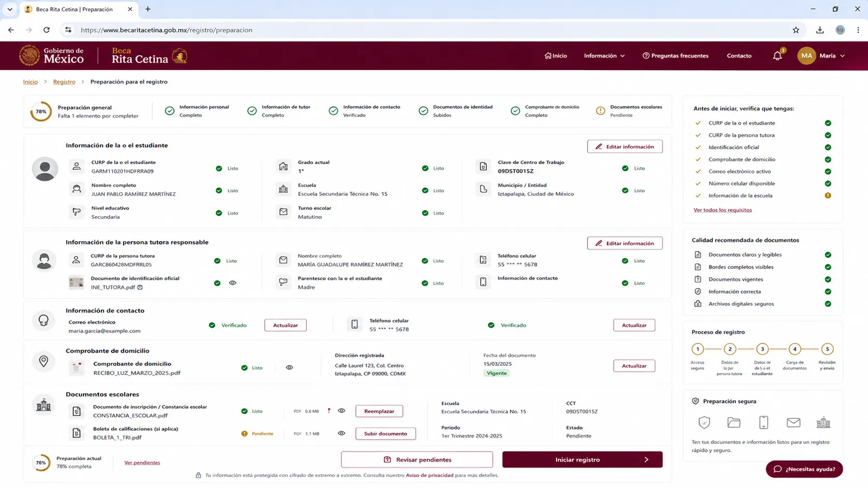The width and height of the screenshot is (868, 489).
Task: Select the Documentos de identidad step
Action: pyautogui.click(x=456, y=111)
